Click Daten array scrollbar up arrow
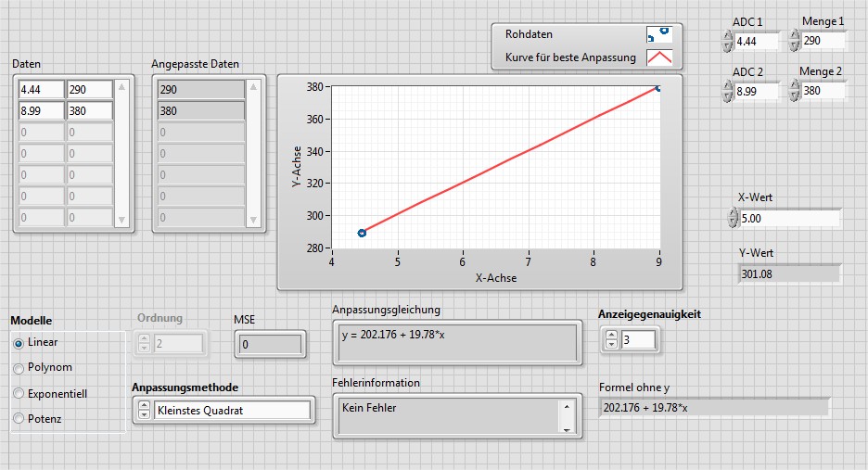The image size is (868, 470). (121, 87)
